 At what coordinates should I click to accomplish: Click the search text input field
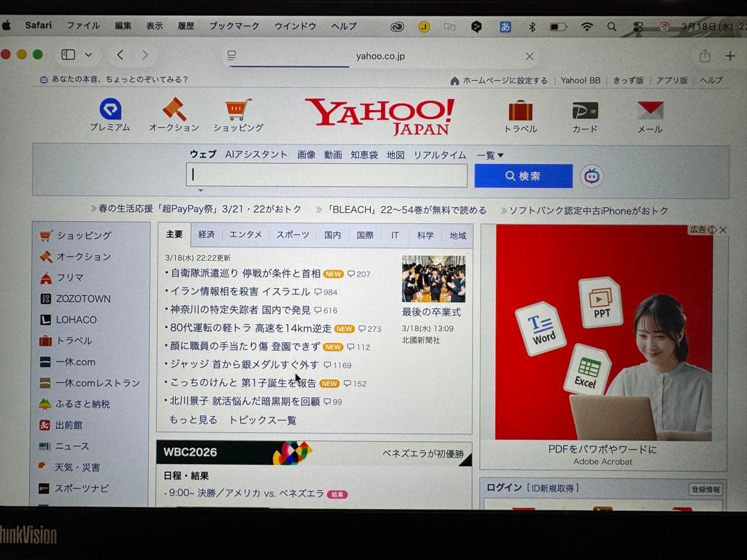326,175
